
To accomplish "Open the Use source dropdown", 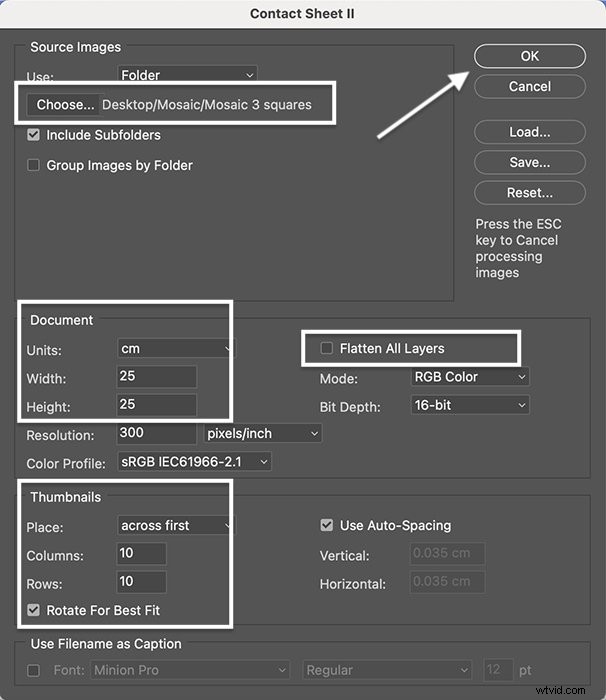I will [186, 75].
